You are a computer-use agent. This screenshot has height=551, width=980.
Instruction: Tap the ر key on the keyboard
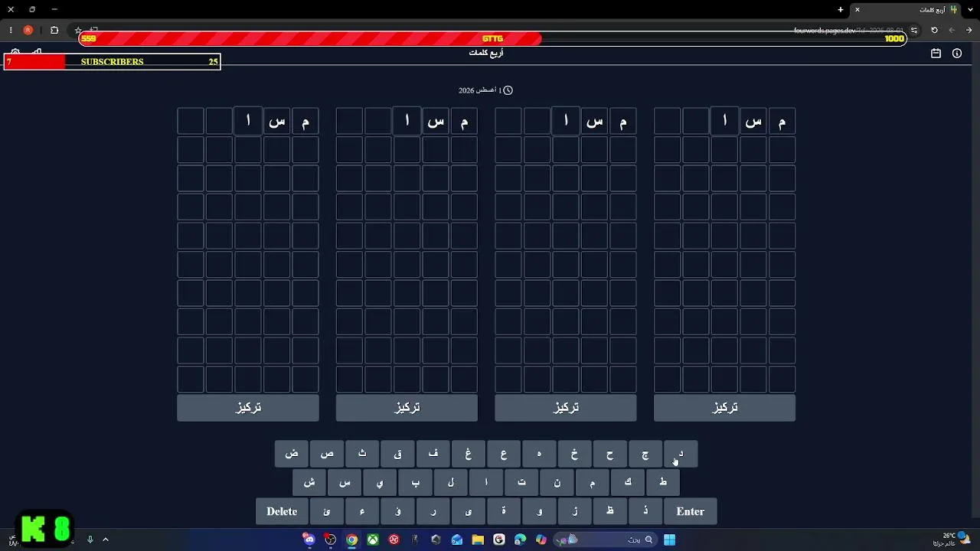click(433, 511)
